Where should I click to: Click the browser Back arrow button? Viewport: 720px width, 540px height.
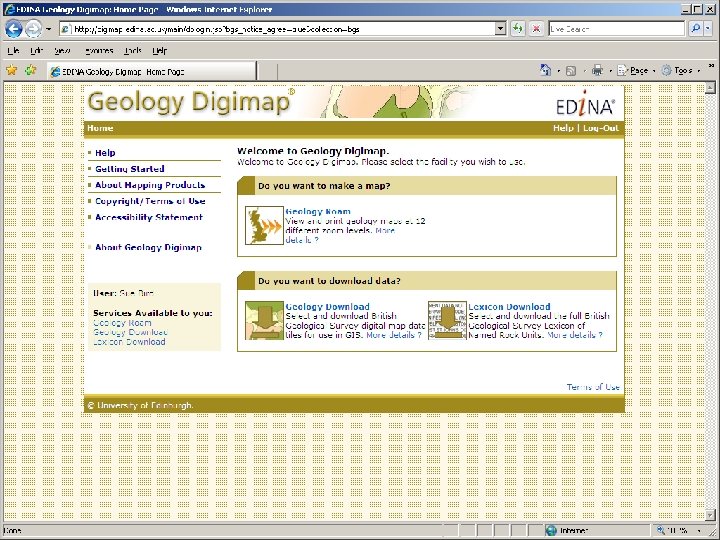tap(14, 29)
